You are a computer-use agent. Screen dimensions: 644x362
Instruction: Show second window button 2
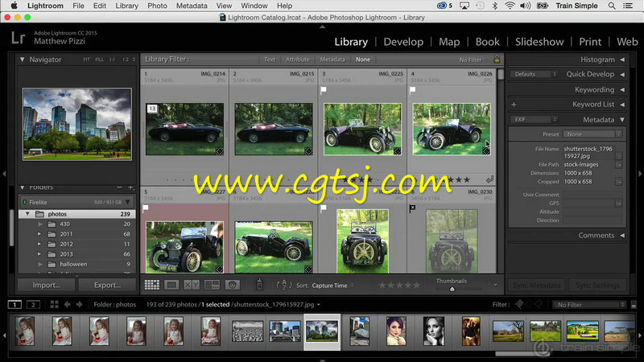click(33, 305)
